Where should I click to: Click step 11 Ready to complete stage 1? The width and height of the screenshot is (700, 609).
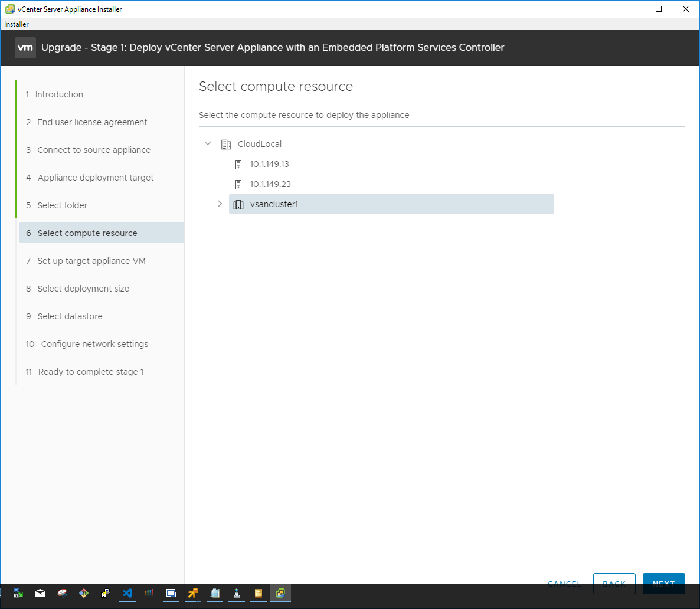tap(85, 372)
